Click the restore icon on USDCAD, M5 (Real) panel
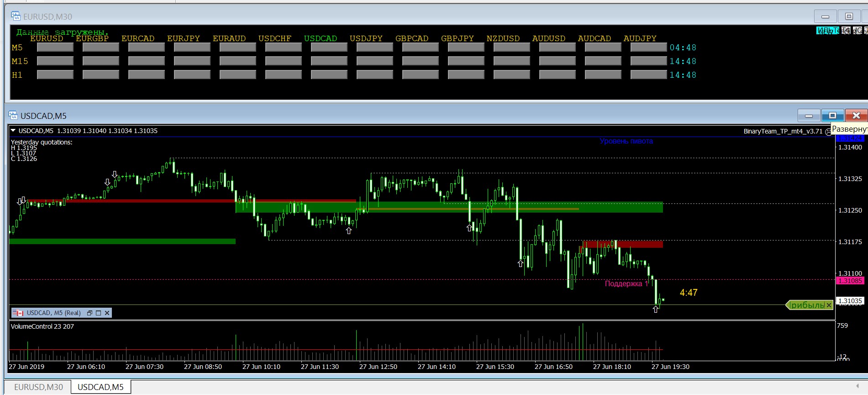This screenshot has height=395, width=868. tap(89, 313)
